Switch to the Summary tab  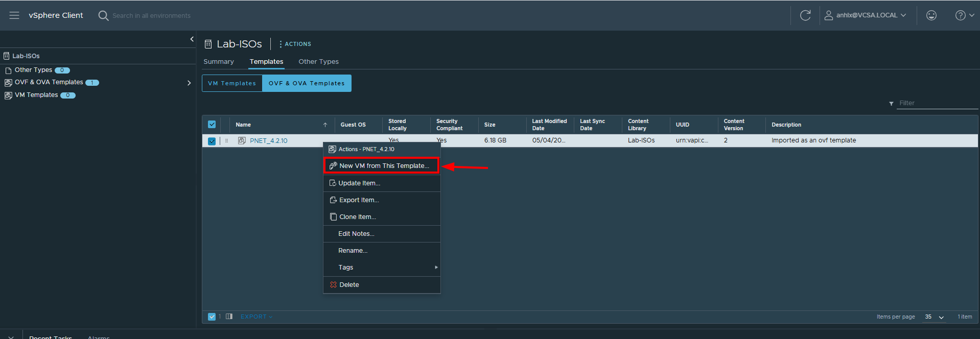219,61
